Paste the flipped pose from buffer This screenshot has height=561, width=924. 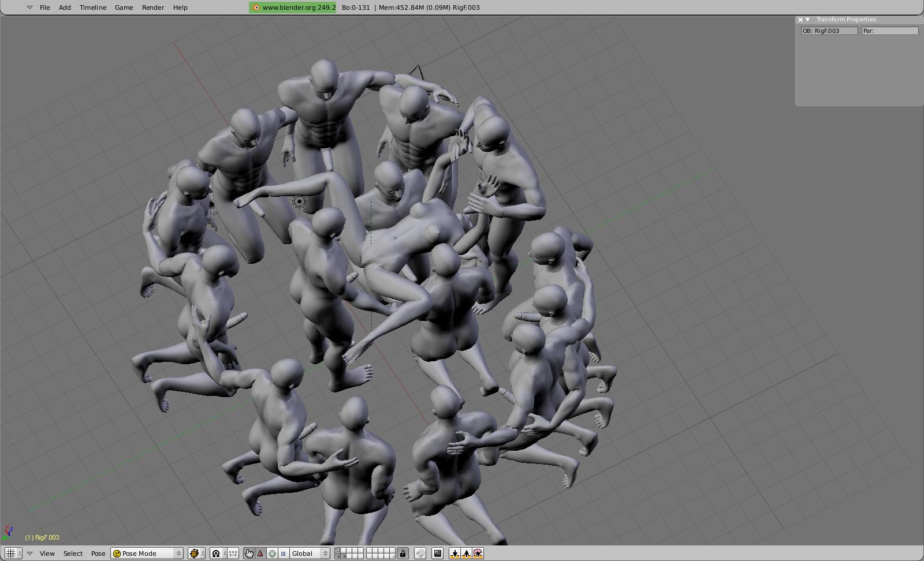click(x=478, y=553)
